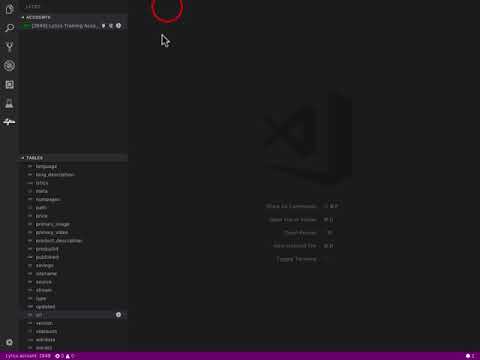Open the Test flask view
This screenshot has height=360, width=480.
pyautogui.click(x=9, y=103)
